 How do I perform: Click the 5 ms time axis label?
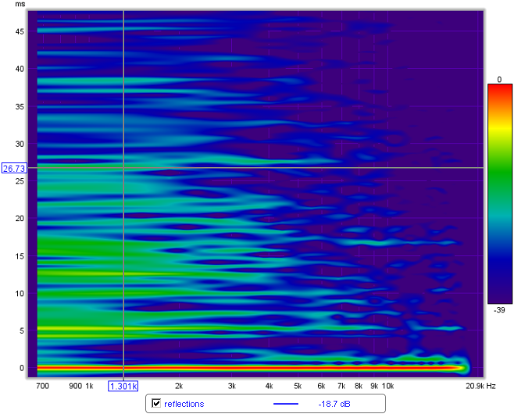[22, 330]
